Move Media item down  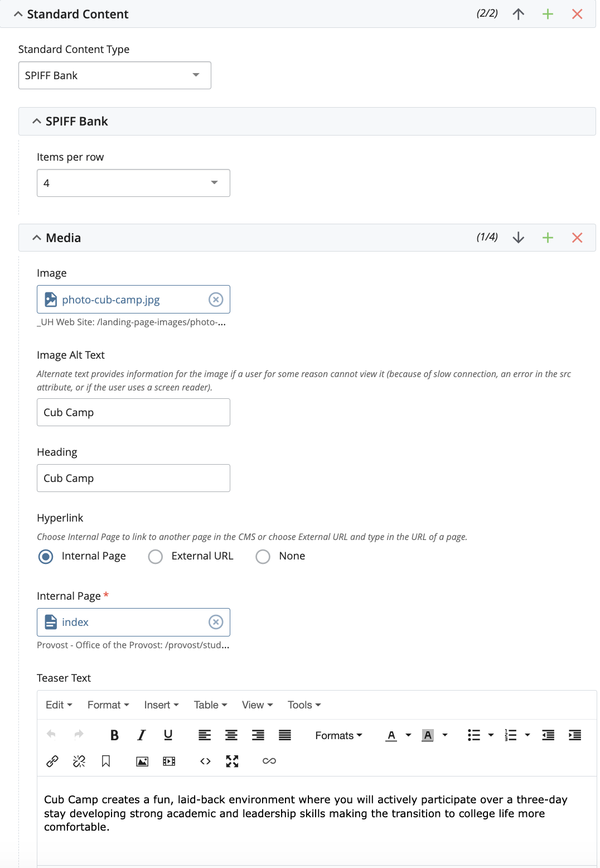(x=518, y=238)
